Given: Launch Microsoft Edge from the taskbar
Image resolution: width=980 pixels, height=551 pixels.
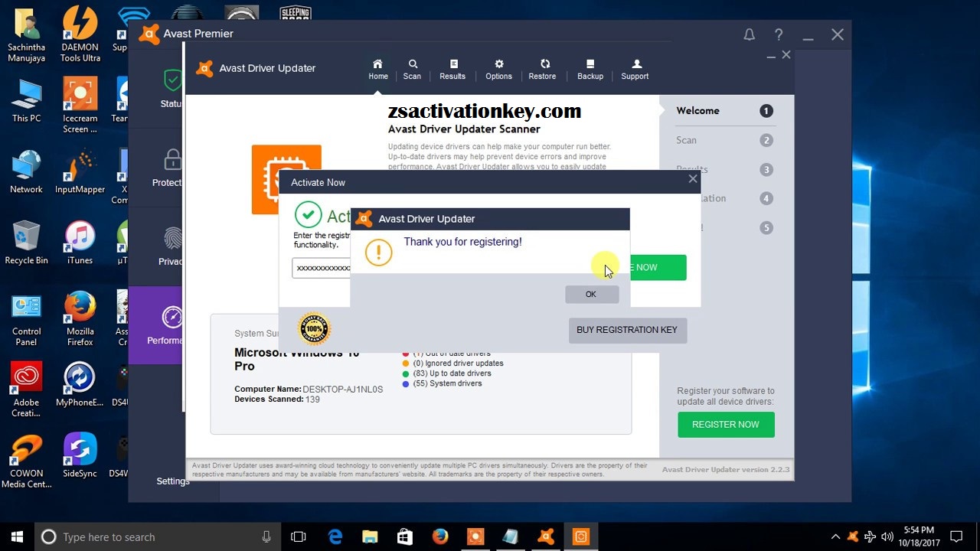Looking at the screenshot, I should (335, 536).
